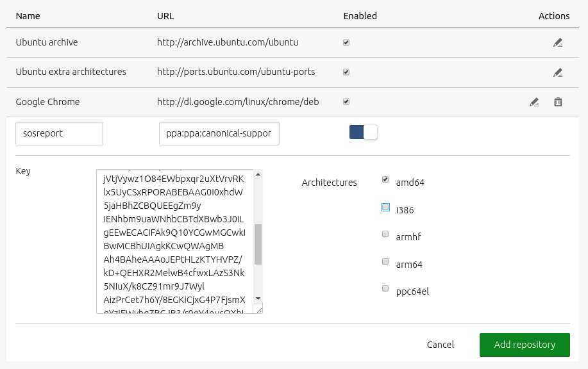
Task: Focus the sosreport name field
Action: pyautogui.click(x=59, y=134)
